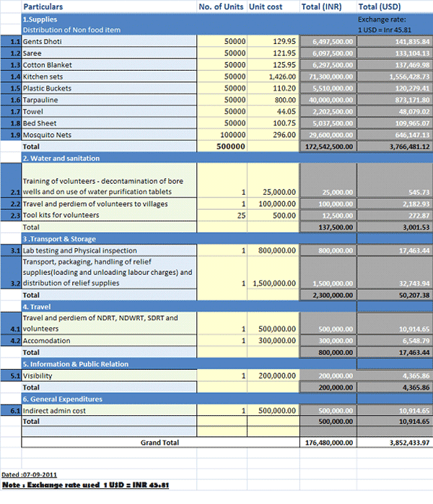Viewport: 433px width, 504px height.
Task: Click the 25 units cell for Tool kits
Action: tap(222, 215)
